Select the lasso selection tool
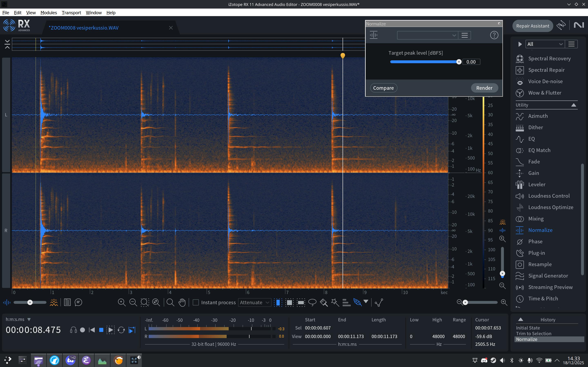The image size is (588, 367). 312,302
